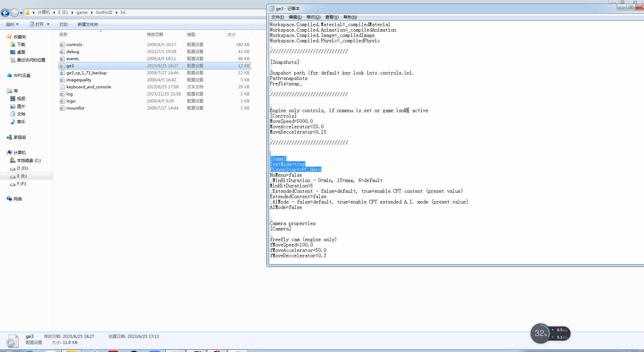Click the 打印 toolbar button
Viewport: 644px width, 352px height.
[64, 24]
